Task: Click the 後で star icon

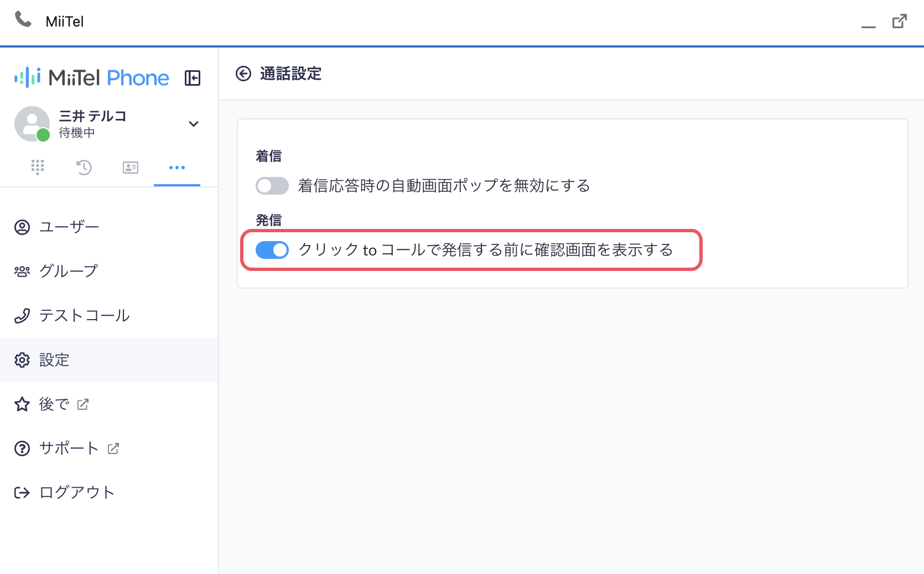Action: click(x=22, y=404)
